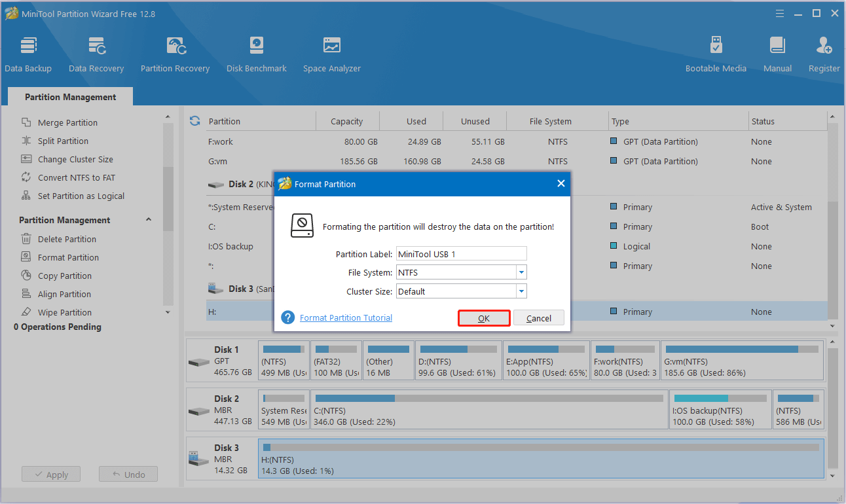Click the G:vm(NTFS) 185.6 GB block
Image resolution: width=846 pixels, height=504 pixels.
pyautogui.click(x=742, y=361)
